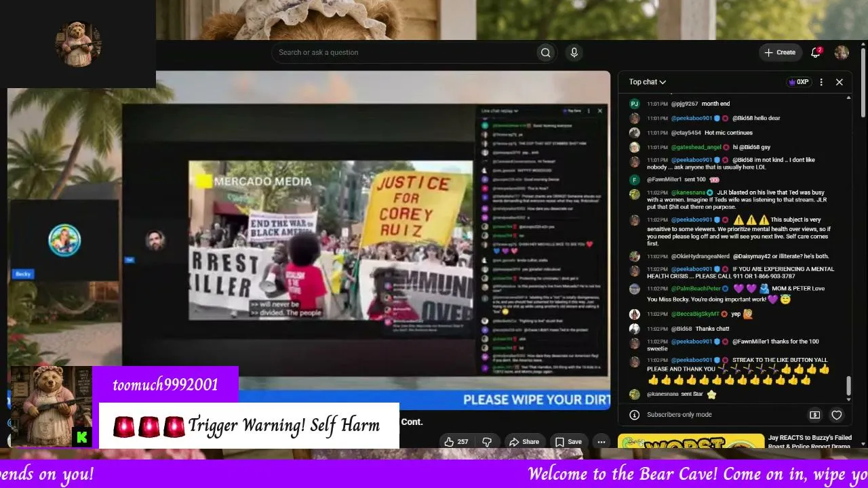
Task: Open @gateshead_angel's chat username
Action: coord(696,147)
